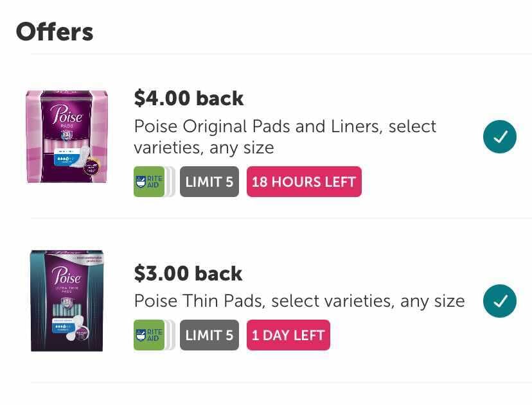This screenshot has width=532, height=405.
Task: Select the Poise Thin Pads description text
Action: (x=299, y=301)
